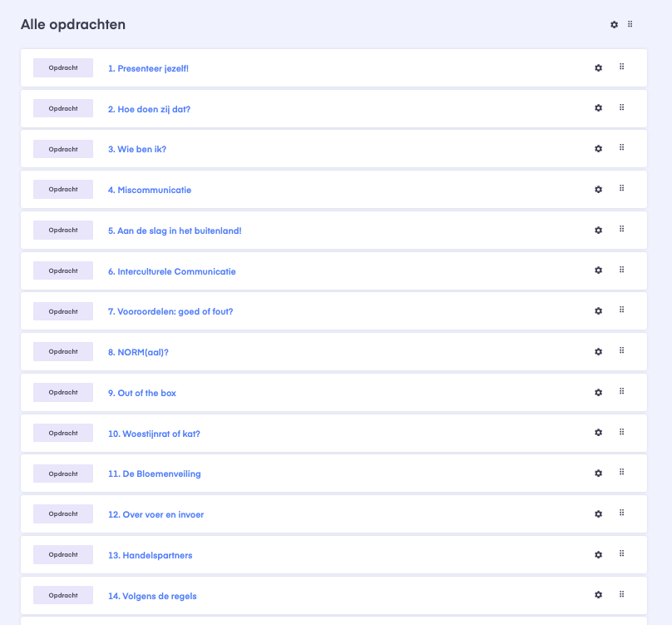Click drag handle for 5. Aan de slag row

(621, 229)
